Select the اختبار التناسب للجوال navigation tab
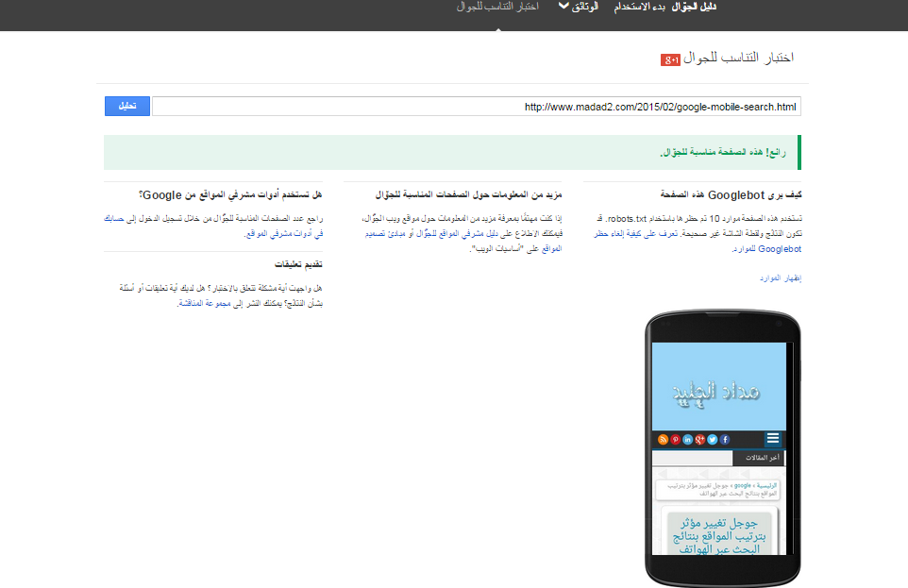This screenshot has height=588, width=908. tap(497, 7)
